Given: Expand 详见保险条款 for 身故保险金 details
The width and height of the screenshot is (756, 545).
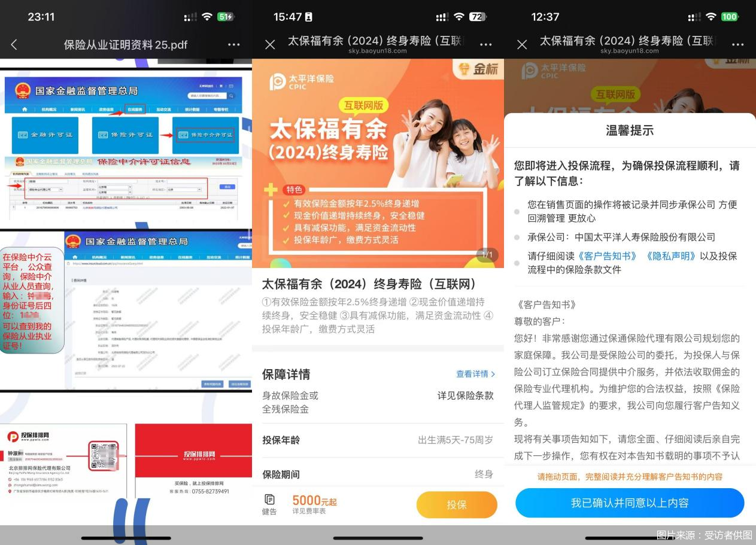Looking at the screenshot, I should (464, 395).
